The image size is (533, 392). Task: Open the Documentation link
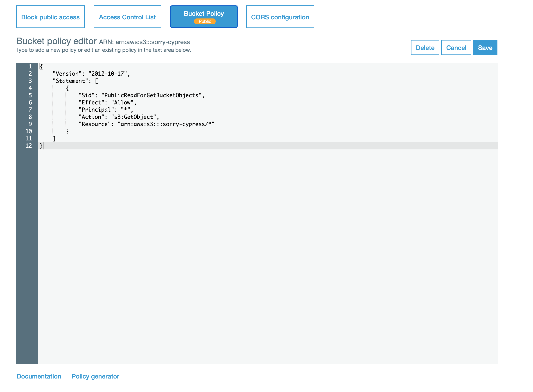39,376
